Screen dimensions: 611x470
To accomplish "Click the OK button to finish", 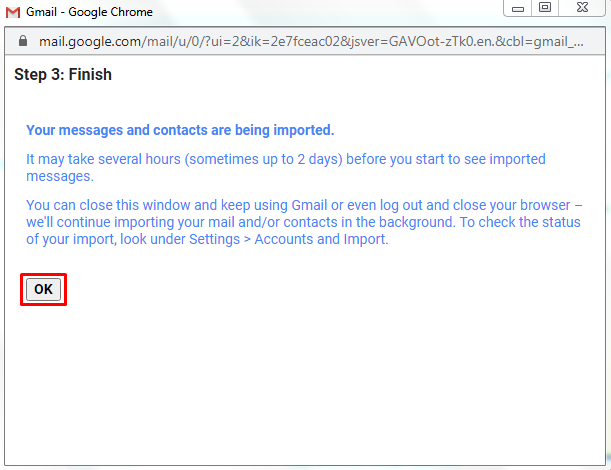I will [x=43, y=289].
